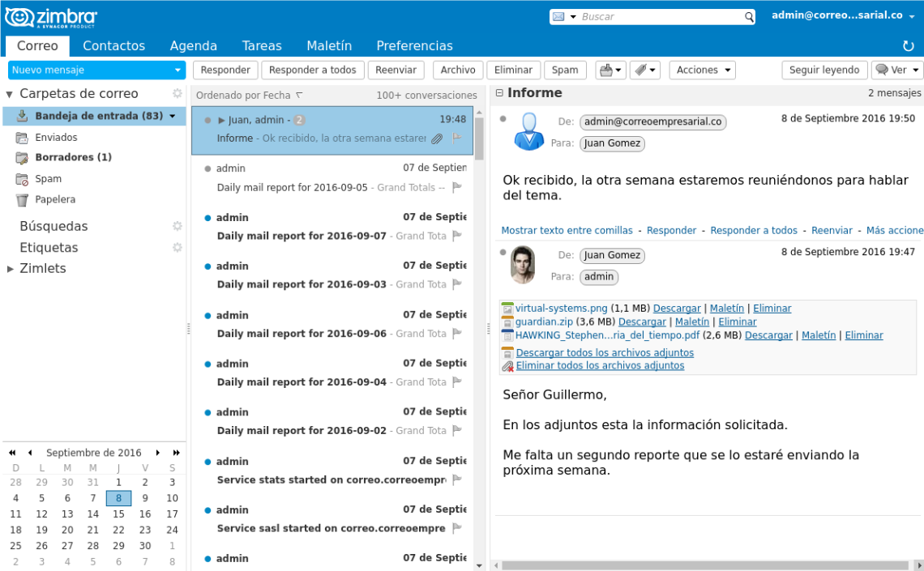Click the attachment paperclip on Informe conversation

438,138
